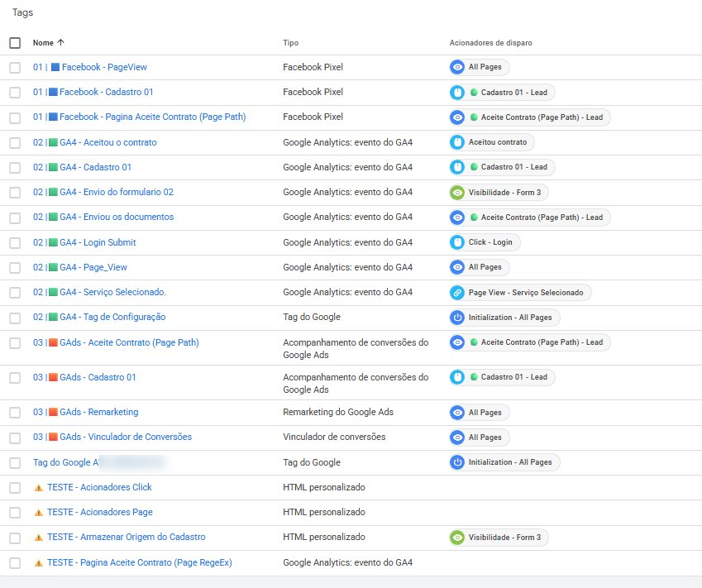Click 'Tag do Google' type in GA4 Tag de Configuração row

coord(312,317)
